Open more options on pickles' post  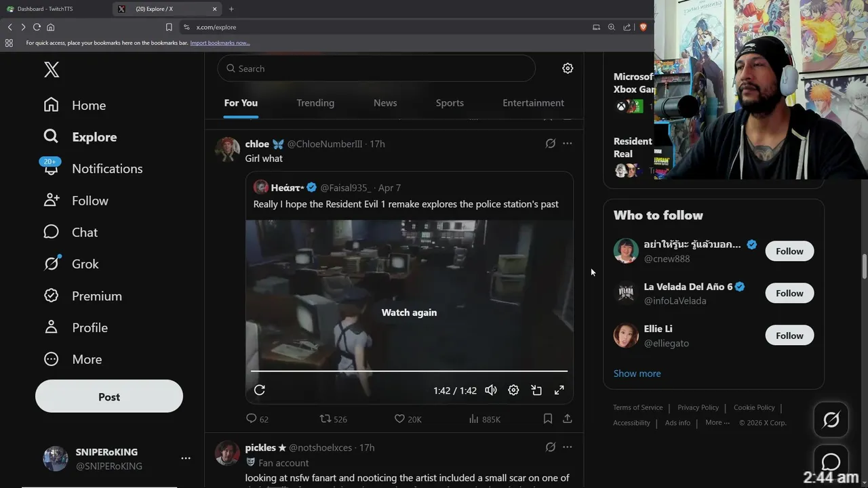coord(568,447)
